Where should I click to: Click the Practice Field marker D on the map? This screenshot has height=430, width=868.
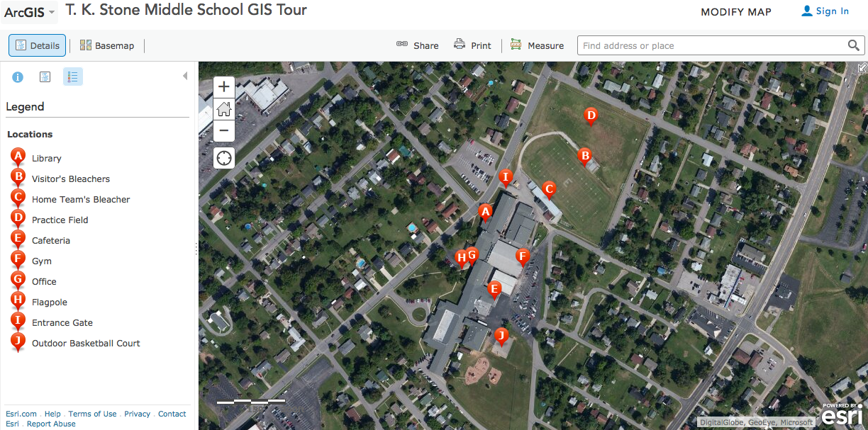pyautogui.click(x=590, y=116)
